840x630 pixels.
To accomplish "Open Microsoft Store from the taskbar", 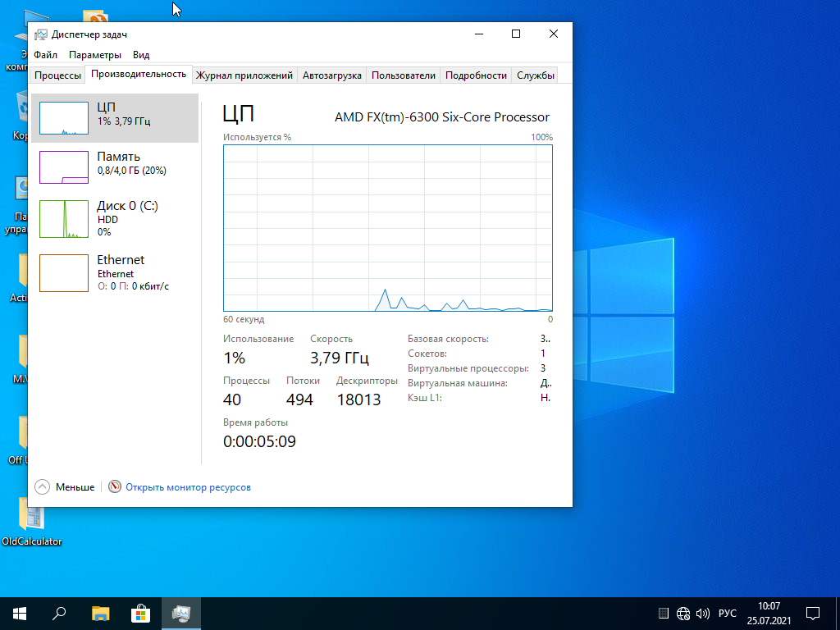I will coord(140,614).
